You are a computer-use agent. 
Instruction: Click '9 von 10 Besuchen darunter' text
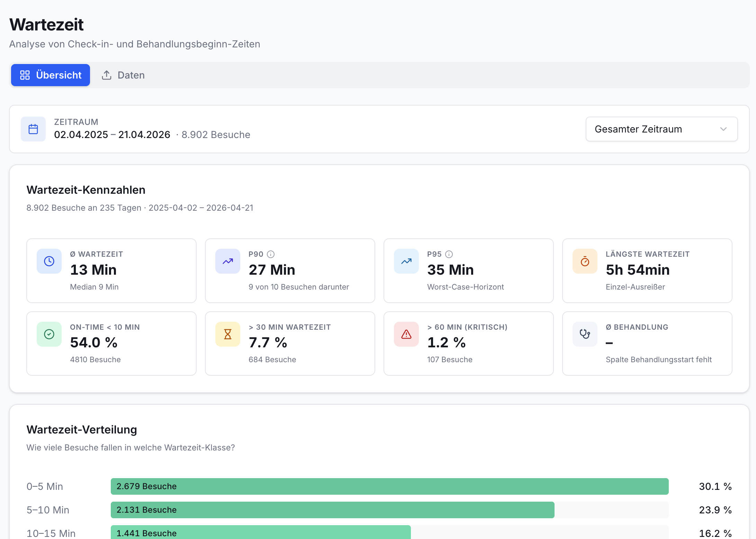[299, 287]
